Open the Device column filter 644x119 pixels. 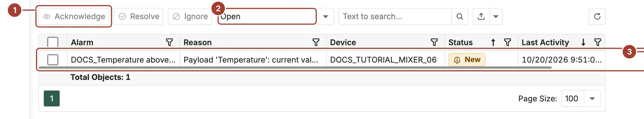coord(434,42)
